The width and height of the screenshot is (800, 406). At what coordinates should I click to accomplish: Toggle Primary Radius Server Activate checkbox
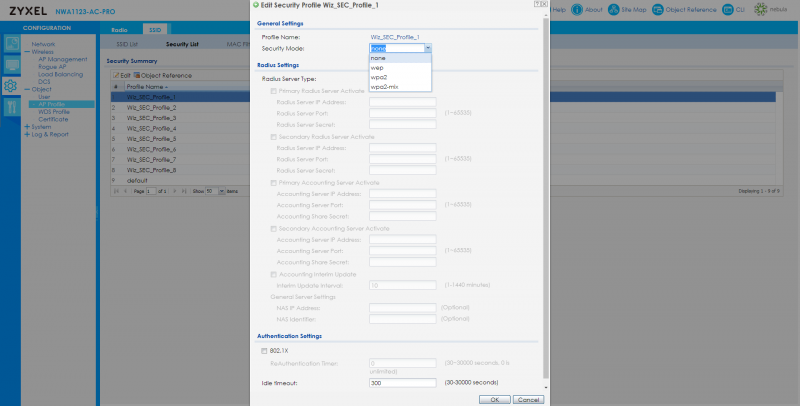[273, 91]
